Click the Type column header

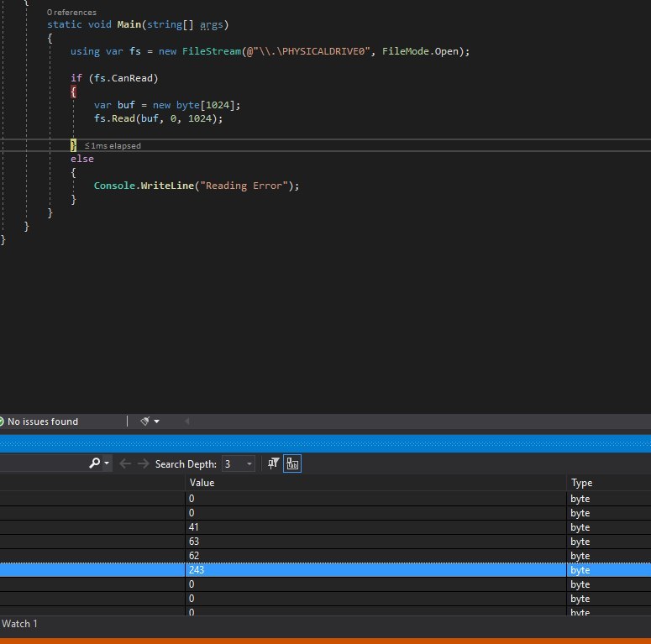coord(581,483)
